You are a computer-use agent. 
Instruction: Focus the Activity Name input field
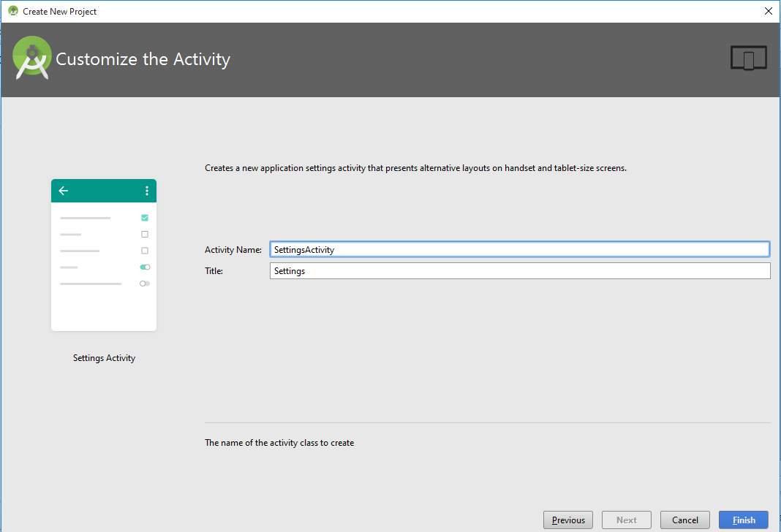click(x=519, y=249)
